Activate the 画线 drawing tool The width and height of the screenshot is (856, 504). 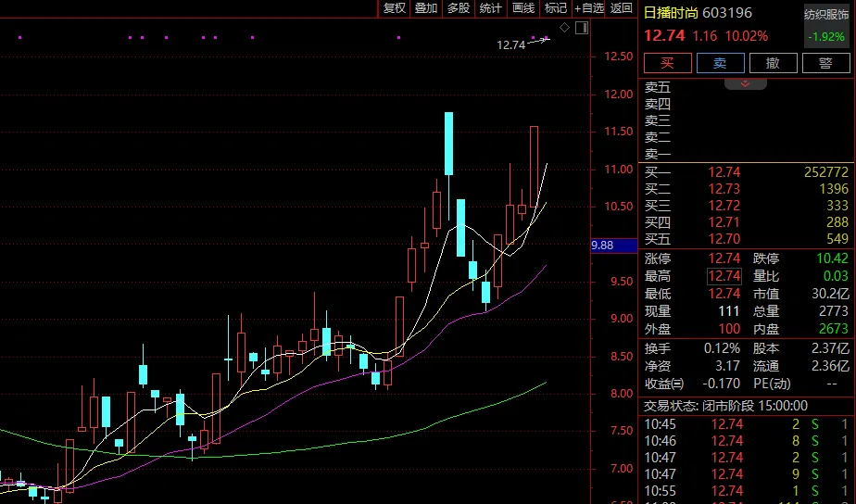[x=523, y=8]
